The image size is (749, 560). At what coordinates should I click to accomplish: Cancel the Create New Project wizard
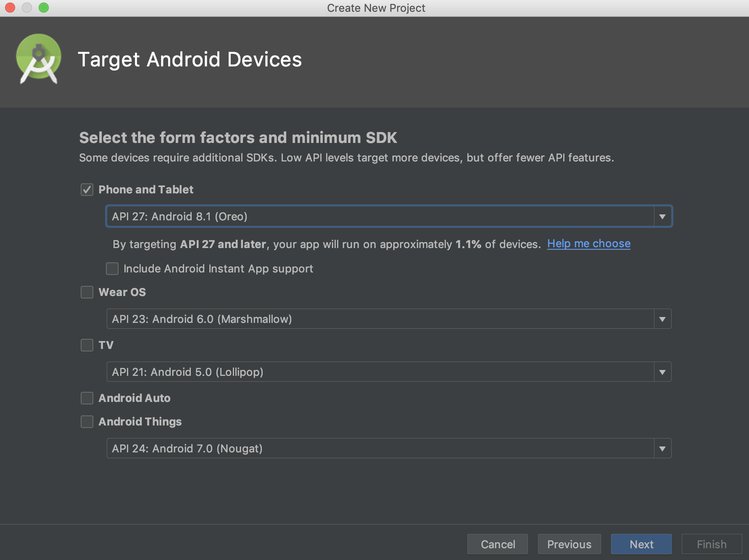click(497, 544)
